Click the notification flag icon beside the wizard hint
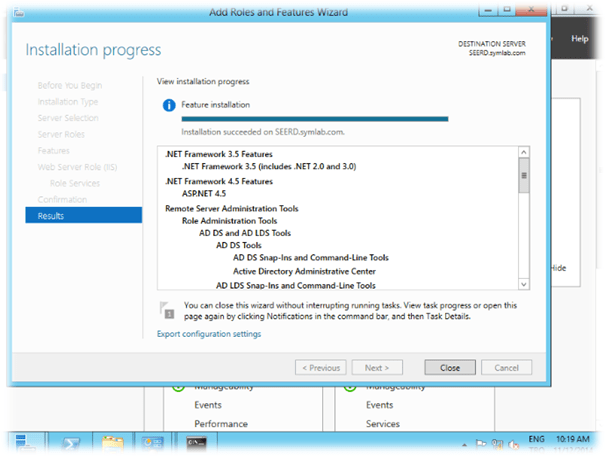 point(169,310)
